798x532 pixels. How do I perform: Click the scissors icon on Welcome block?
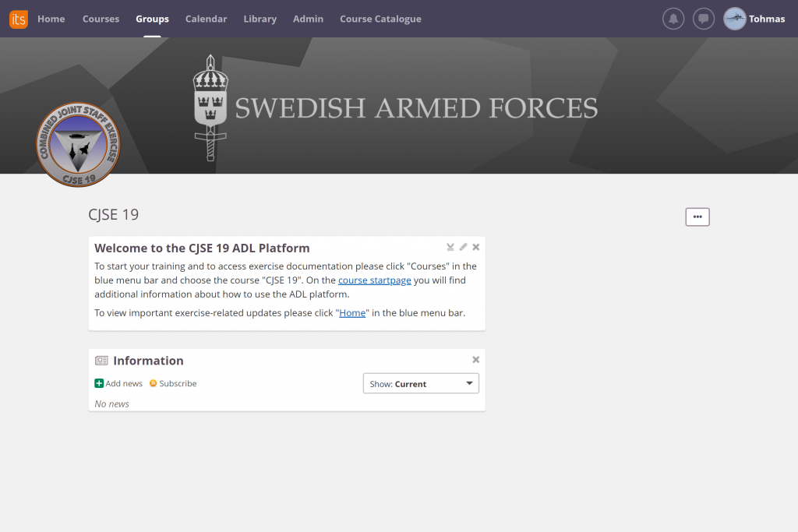450,247
